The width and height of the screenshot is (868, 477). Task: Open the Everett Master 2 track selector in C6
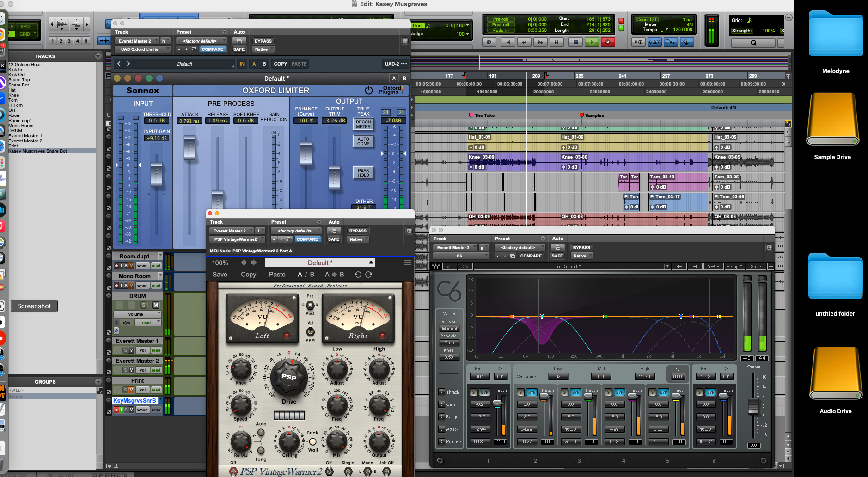(455, 248)
